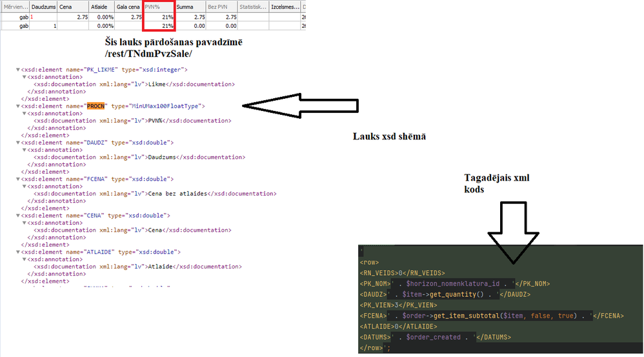Collapse the annotation node under PK_LIKME
The width and height of the screenshot is (644, 357).
click(25, 77)
